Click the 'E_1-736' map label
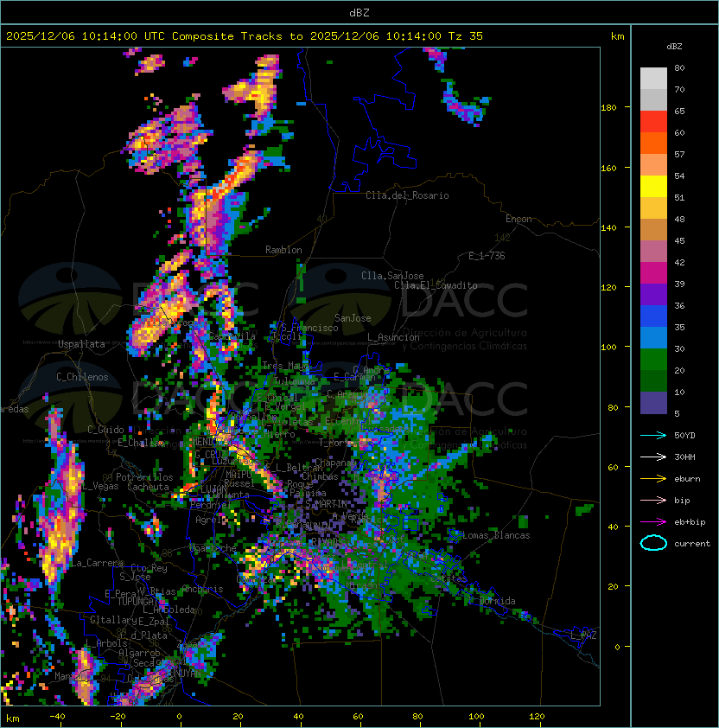 (x=487, y=256)
